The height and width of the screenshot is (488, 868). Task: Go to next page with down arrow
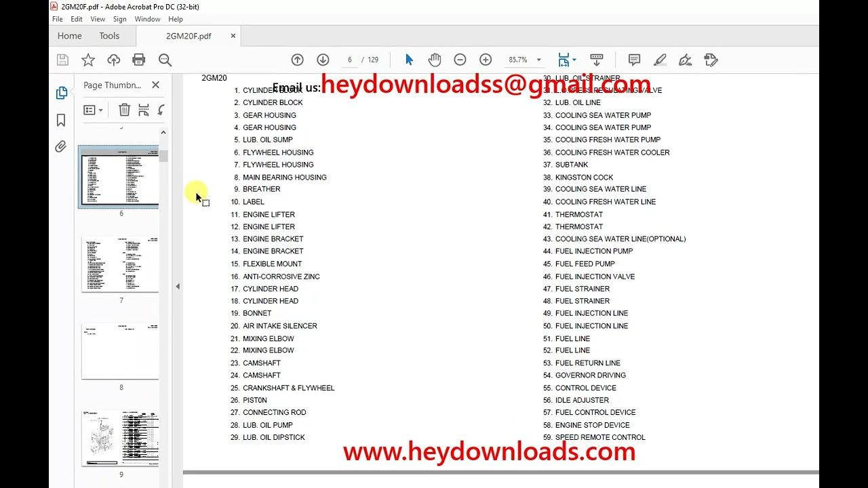coord(323,60)
